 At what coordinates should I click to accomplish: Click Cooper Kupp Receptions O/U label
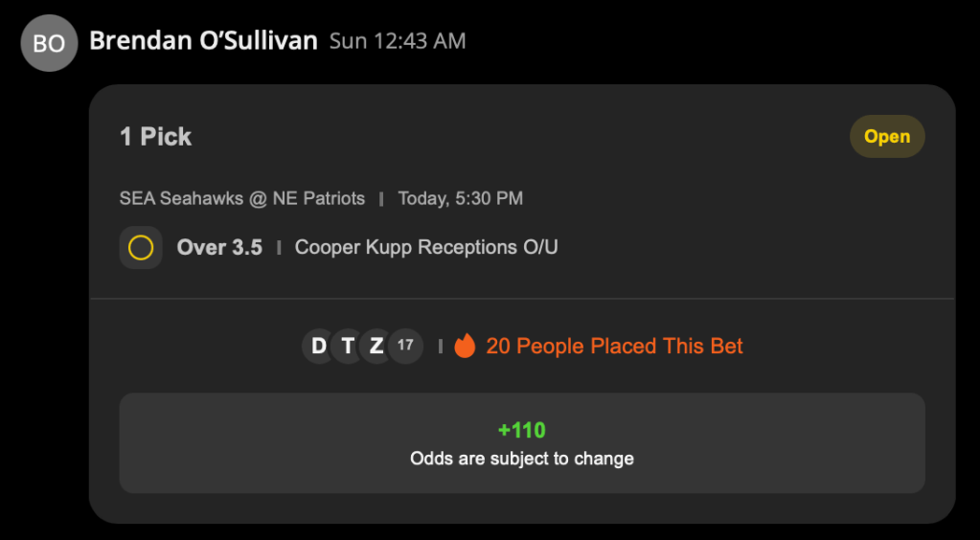coord(426,247)
